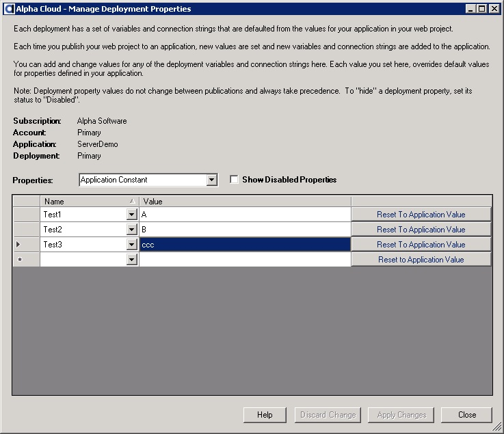Screen dimensions: 504x434
Task: Select the Test2 value cell containing B
Action: [246, 230]
